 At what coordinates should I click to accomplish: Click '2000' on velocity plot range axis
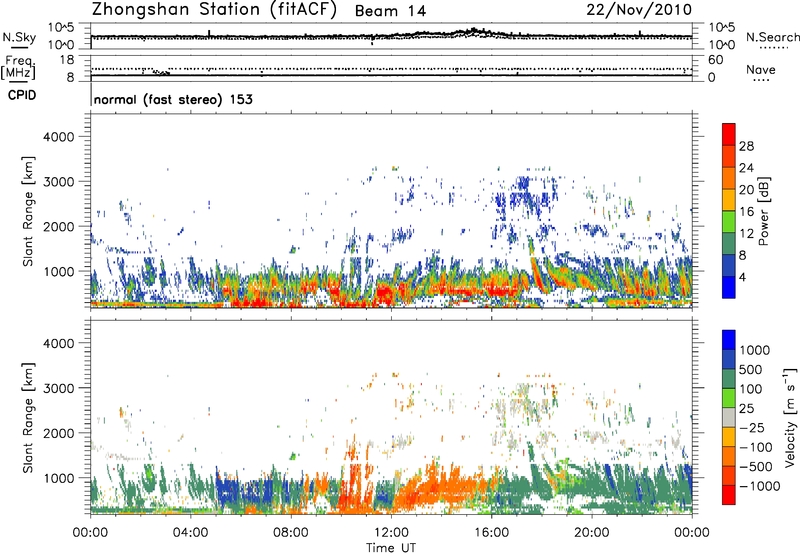coord(59,434)
